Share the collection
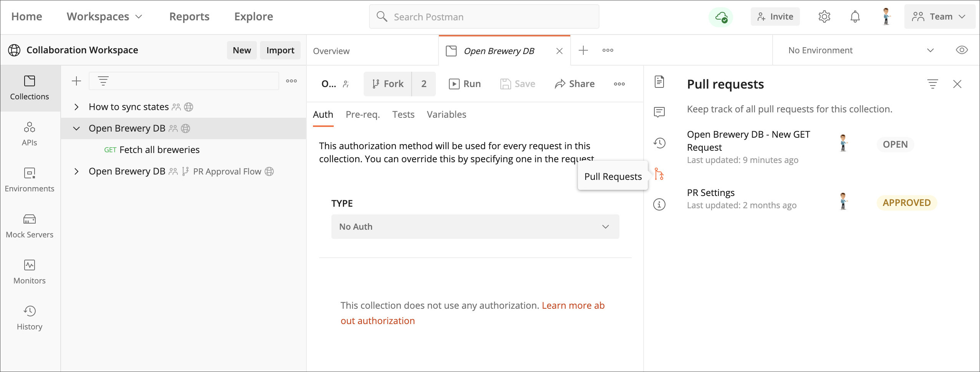Viewport: 980px width, 372px height. pyautogui.click(x=574, y=84)
